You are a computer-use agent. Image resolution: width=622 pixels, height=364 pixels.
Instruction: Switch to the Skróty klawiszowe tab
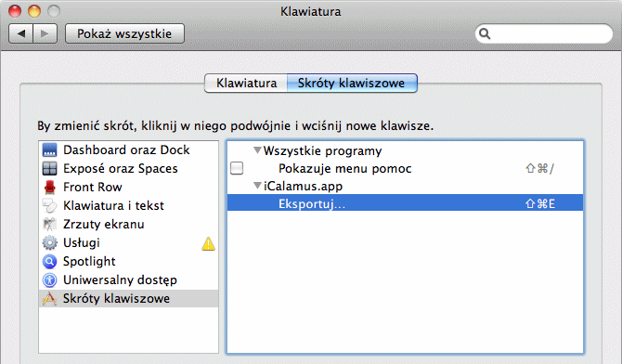pyautogui.click(x=352, y=83)
